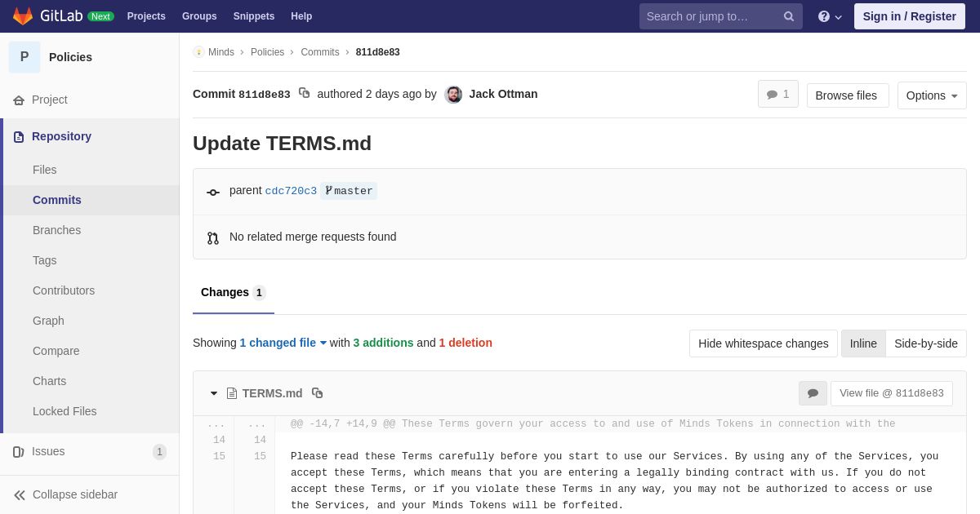The image size is (980, 514).
Task: Click the search magnifier icon
Action: pyautogui.click(x=789, y=16)
